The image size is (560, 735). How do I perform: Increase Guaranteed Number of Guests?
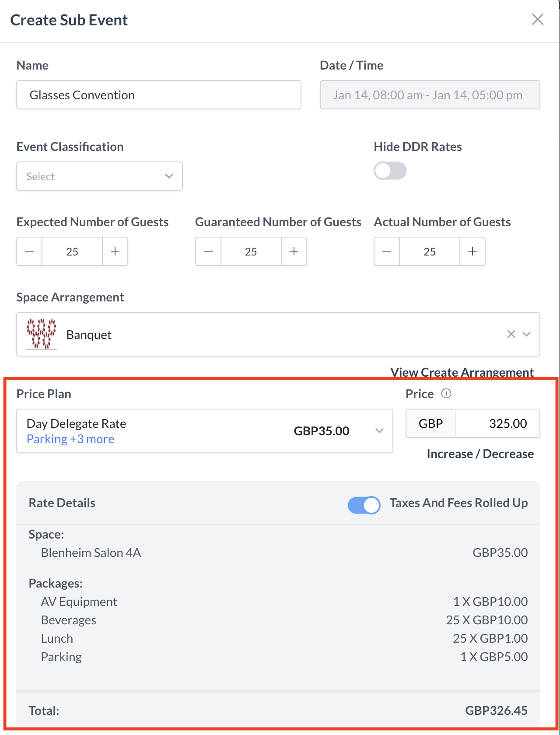click(x=294, y=252)
